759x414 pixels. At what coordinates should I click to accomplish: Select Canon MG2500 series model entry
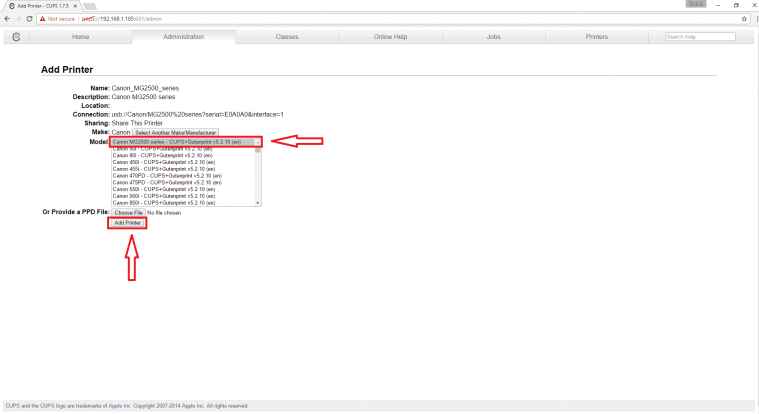tap(184, 142)
